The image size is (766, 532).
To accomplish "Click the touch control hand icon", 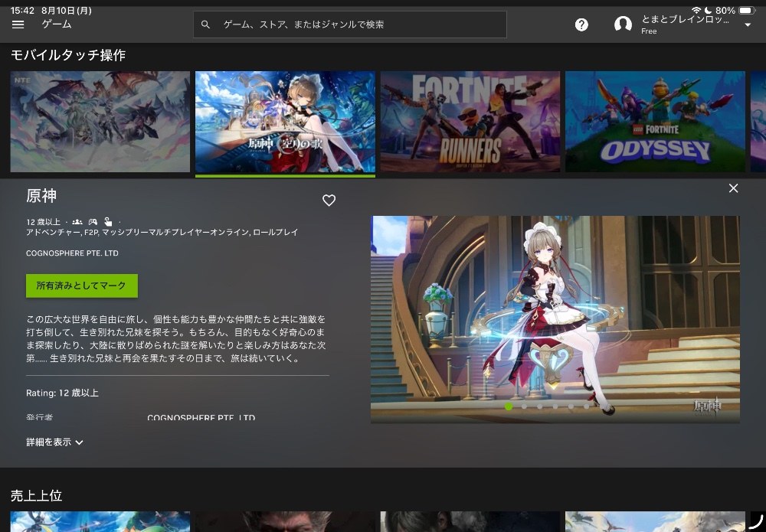I will [108, 222].
